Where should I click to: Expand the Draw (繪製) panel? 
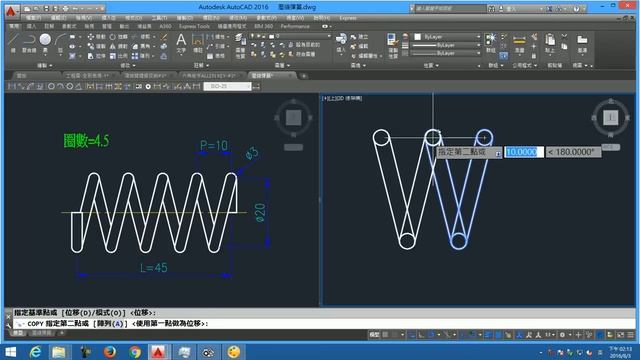click(x=44, y=65)
